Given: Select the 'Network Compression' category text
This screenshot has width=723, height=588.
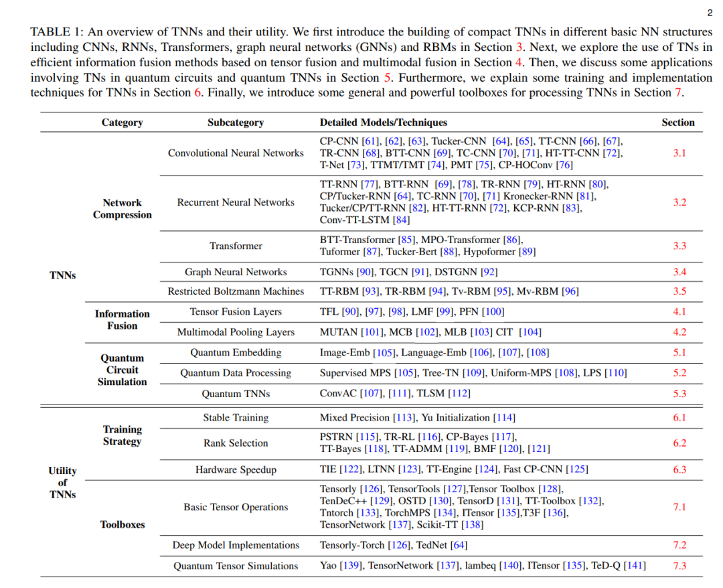Looking at the screenshot, I should tap(123, 209).
